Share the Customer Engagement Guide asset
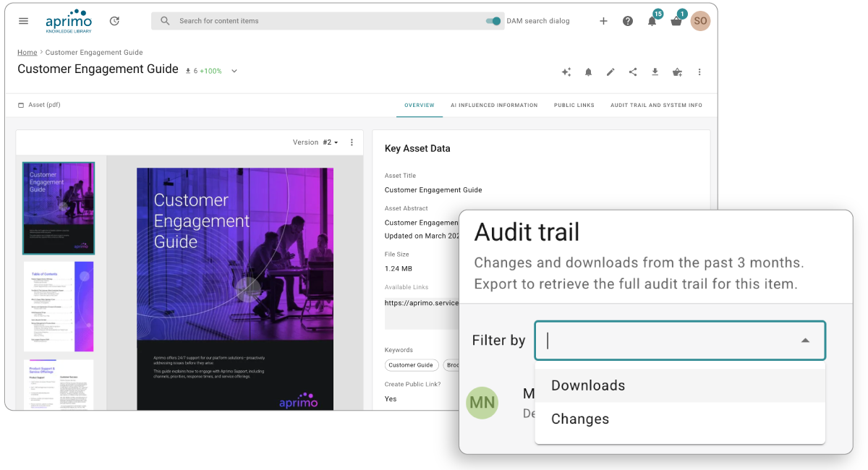This screenshot has width=868, height=470. (x=633, y=72)
